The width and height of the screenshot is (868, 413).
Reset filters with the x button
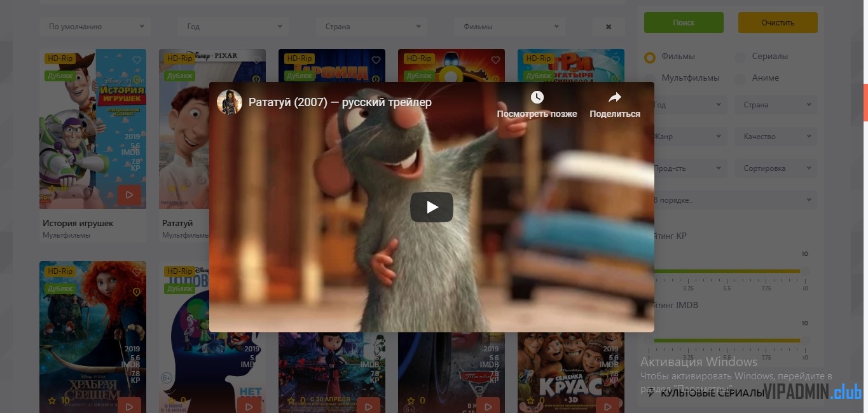click(x=609, y=27)
